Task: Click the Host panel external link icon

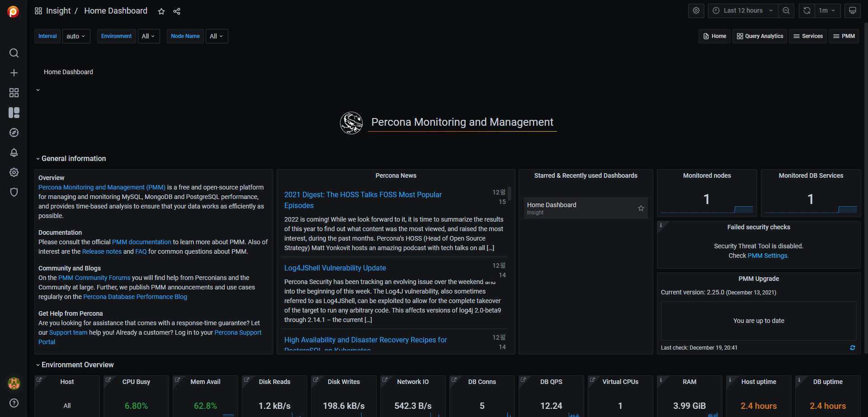Action: pos(39,379)
